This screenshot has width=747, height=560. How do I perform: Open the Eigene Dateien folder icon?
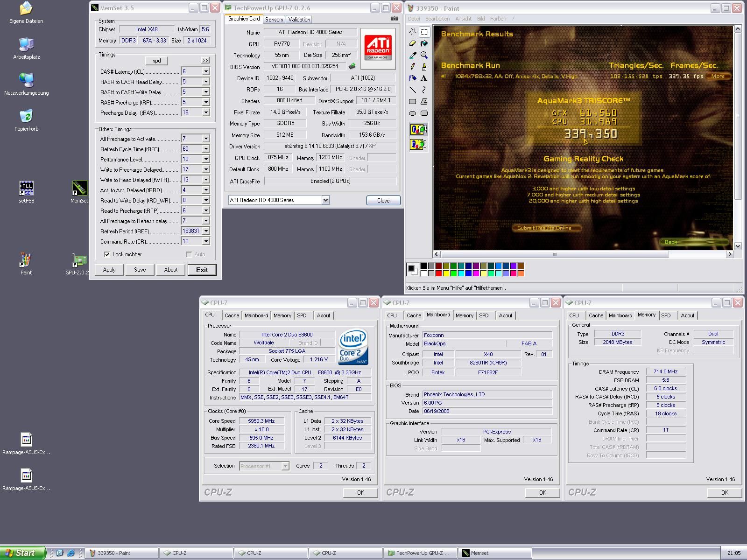26,13
